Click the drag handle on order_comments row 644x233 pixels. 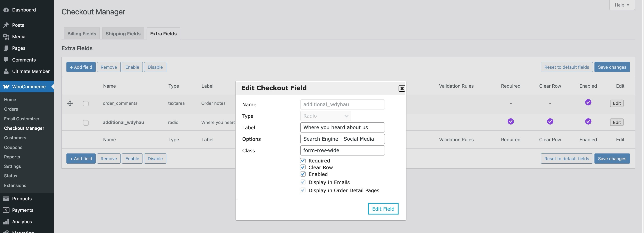coord(70,103)
